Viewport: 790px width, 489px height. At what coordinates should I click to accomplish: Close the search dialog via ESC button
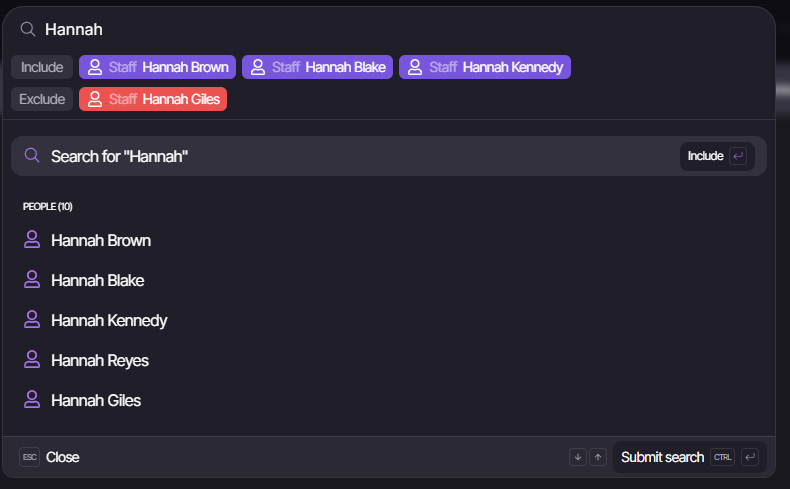click(50, 457)
